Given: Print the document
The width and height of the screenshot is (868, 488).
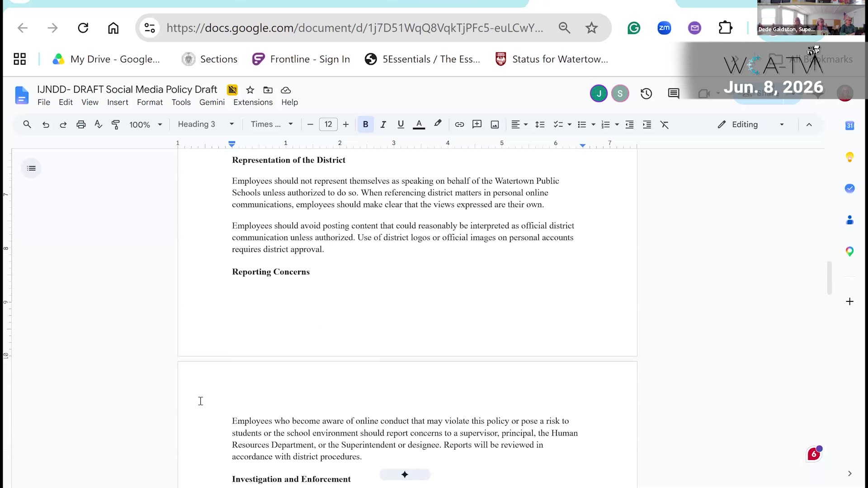Looking at the screenshot, I should (81, 124).
